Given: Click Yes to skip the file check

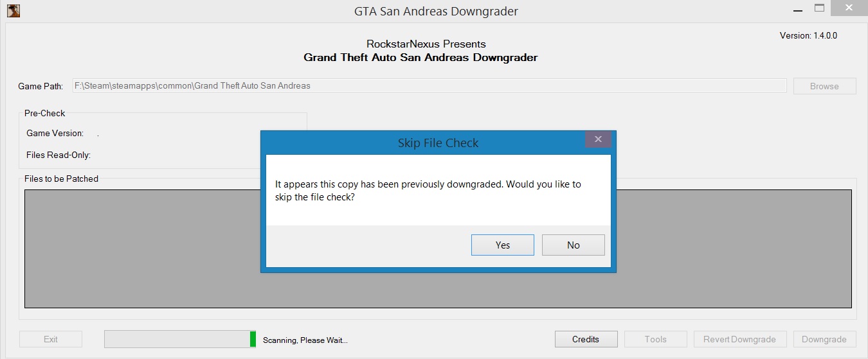Looking at the screenshot, I should point(502,245).
